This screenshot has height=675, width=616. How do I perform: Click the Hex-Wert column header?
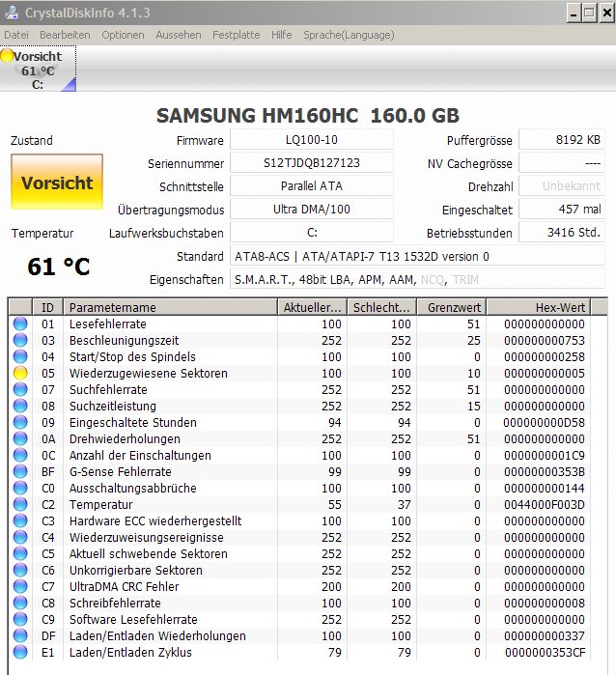[x=539, y=307]
